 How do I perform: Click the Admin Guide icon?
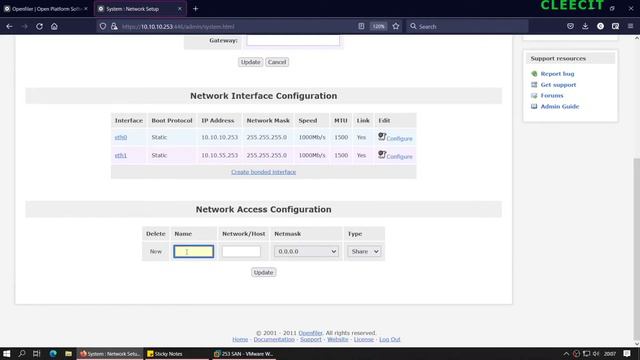[x=534, y=107]
